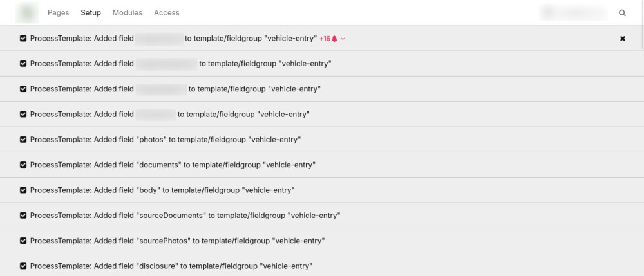Click check icon beside "documents" field notice
The image size is (644, 276).
coord(24,165)
